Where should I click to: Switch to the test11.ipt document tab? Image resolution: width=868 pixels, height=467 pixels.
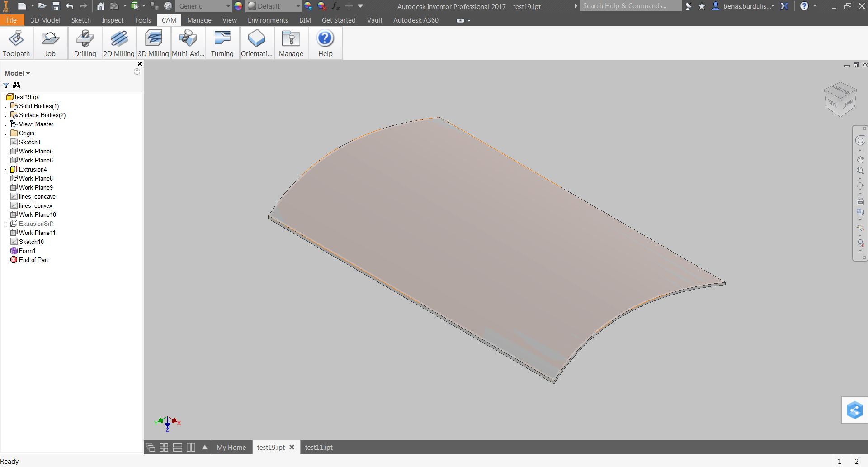[x=318, y=447]
